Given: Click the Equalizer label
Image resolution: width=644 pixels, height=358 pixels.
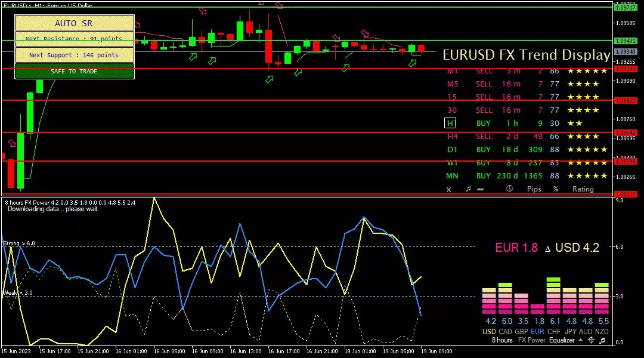Looking at the screenshot, I should [562, 340].
